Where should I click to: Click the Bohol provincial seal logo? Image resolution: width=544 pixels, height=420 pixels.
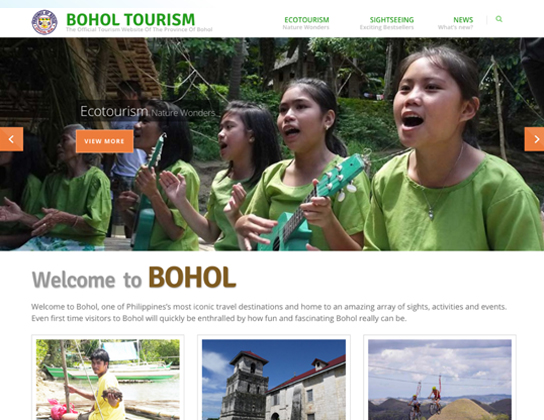[44, 22]
